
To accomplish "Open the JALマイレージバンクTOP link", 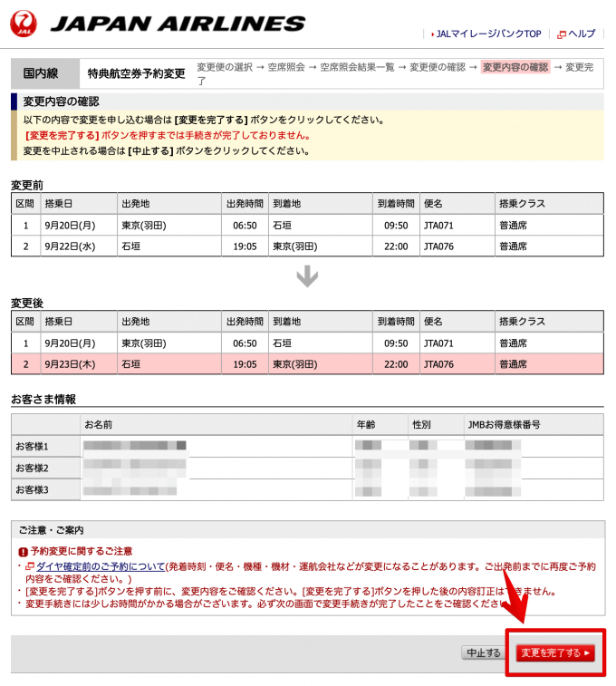I will click(x=488, y=34).
